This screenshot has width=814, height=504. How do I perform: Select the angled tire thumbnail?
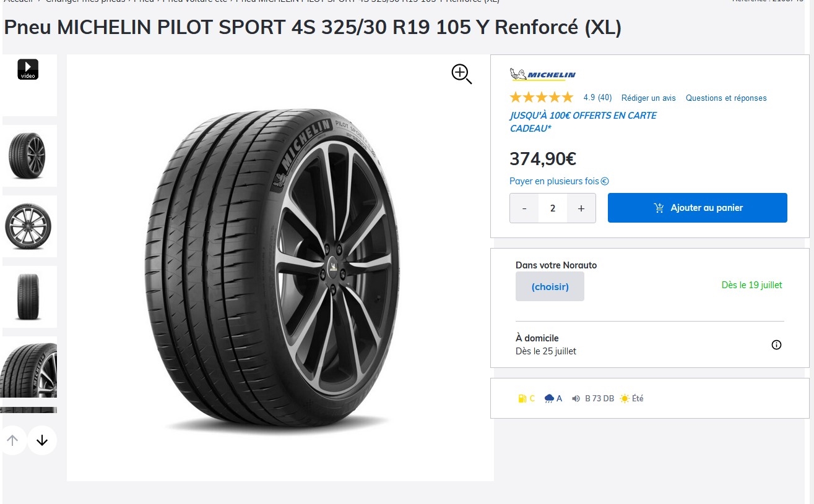pos(28,156)
